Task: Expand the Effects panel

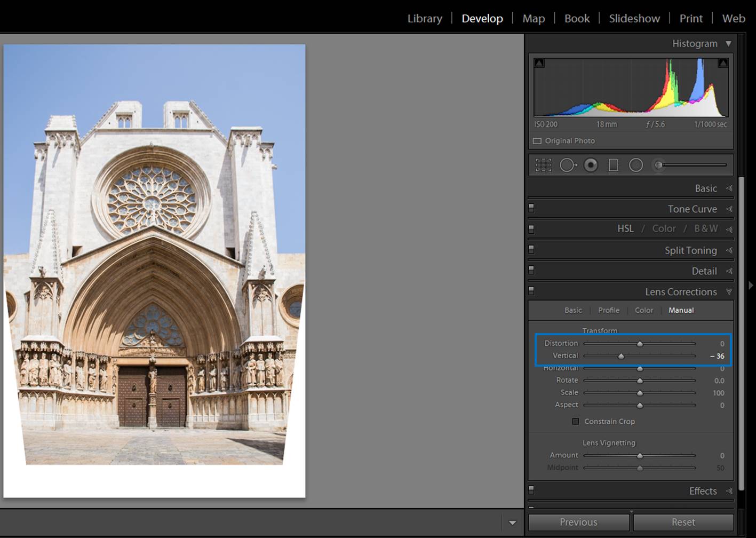Action: [x=729, y=491]
